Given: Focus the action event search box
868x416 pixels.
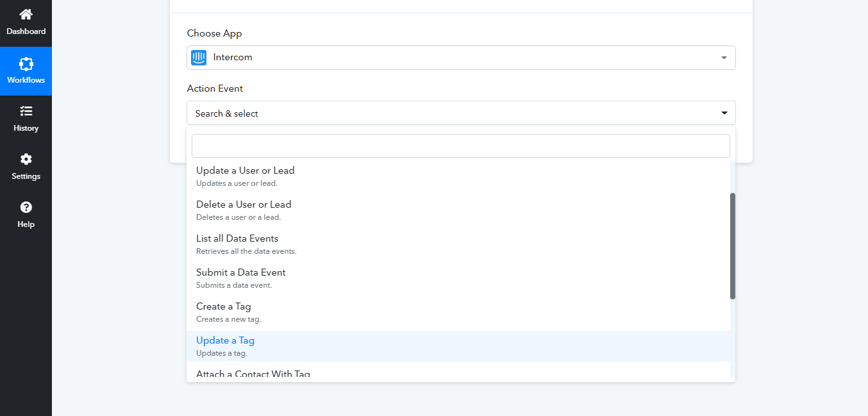Looking at the screenshot, I should [461, 146].
